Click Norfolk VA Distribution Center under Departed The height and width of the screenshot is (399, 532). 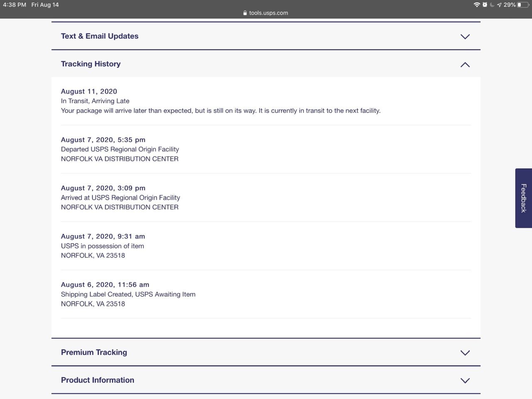120,159
